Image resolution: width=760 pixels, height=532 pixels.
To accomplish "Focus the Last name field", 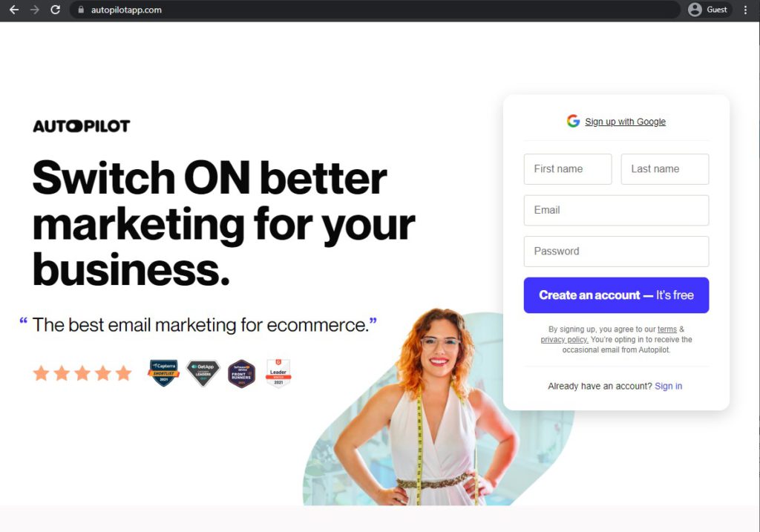I will point(664,169).
